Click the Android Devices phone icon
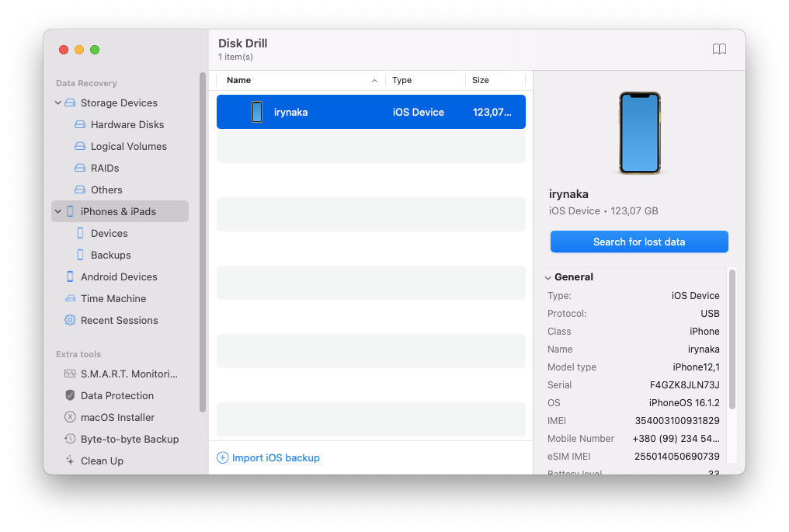Viewport: 789px width, 532px height. tap(70, 276)
